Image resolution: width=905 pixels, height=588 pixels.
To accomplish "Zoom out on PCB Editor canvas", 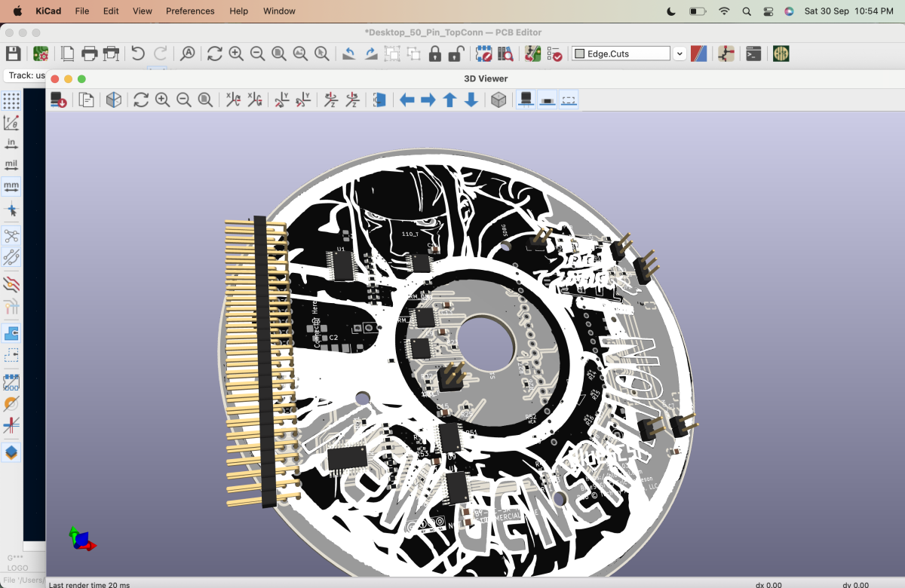I will (x=257, y=54).
